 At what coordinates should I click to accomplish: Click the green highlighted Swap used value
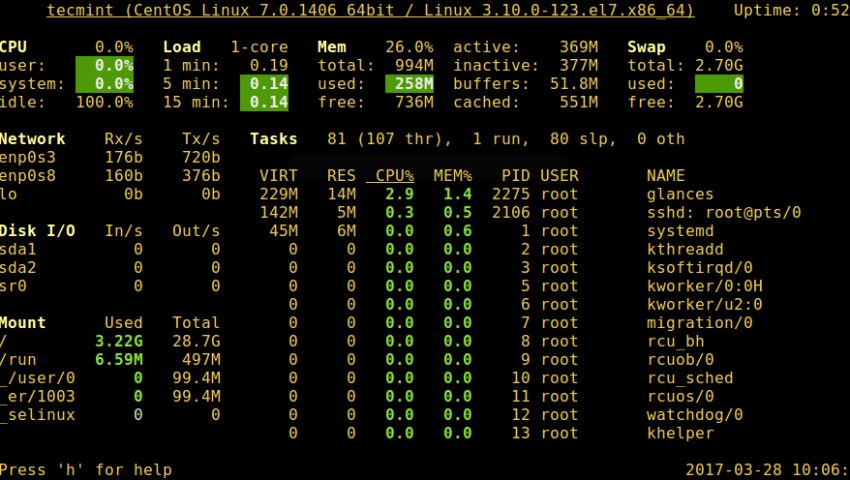pyautogui.click(x=719, y=84)
